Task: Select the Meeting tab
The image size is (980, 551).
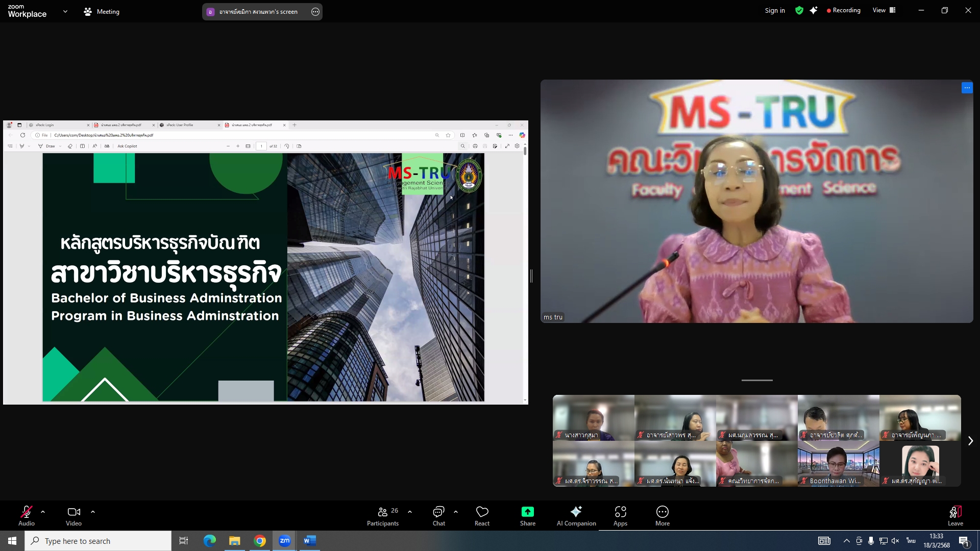Action: point(102,11)
